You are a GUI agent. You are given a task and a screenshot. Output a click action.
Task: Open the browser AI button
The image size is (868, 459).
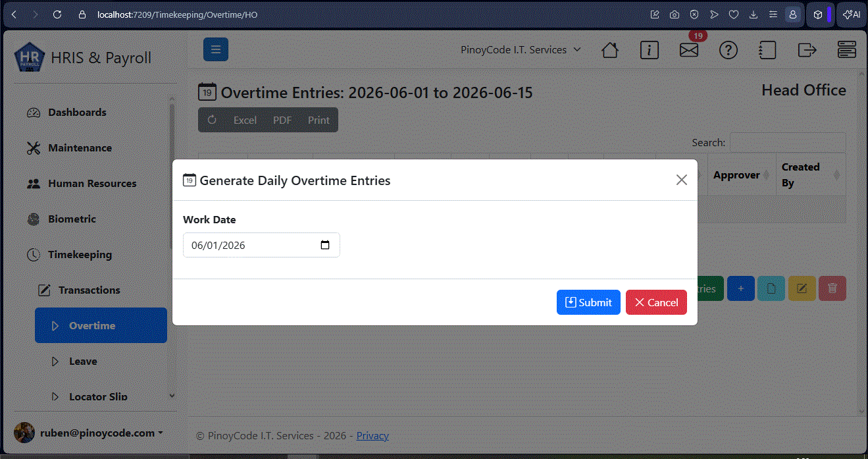tap(851, 14)
